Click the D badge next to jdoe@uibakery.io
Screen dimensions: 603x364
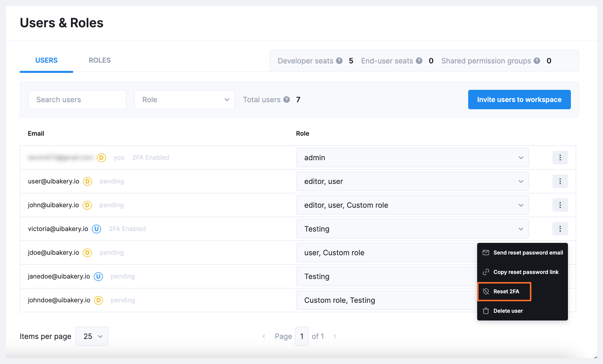tap(87, 253)
